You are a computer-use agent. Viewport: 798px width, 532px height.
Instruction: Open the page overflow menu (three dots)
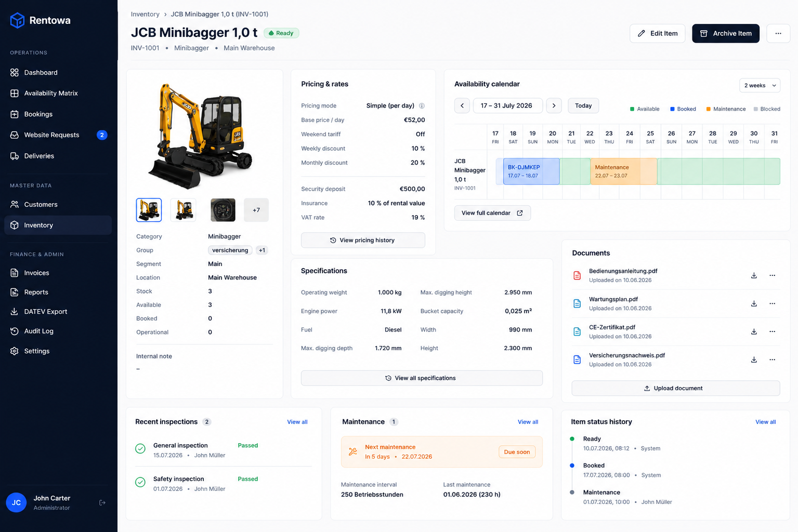click(778, 33)
